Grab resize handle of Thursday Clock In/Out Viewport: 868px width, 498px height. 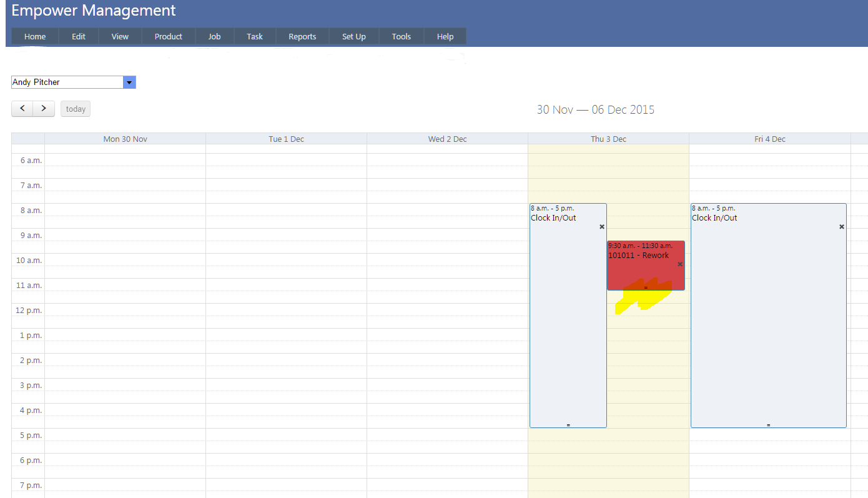(x=568, y=425)
